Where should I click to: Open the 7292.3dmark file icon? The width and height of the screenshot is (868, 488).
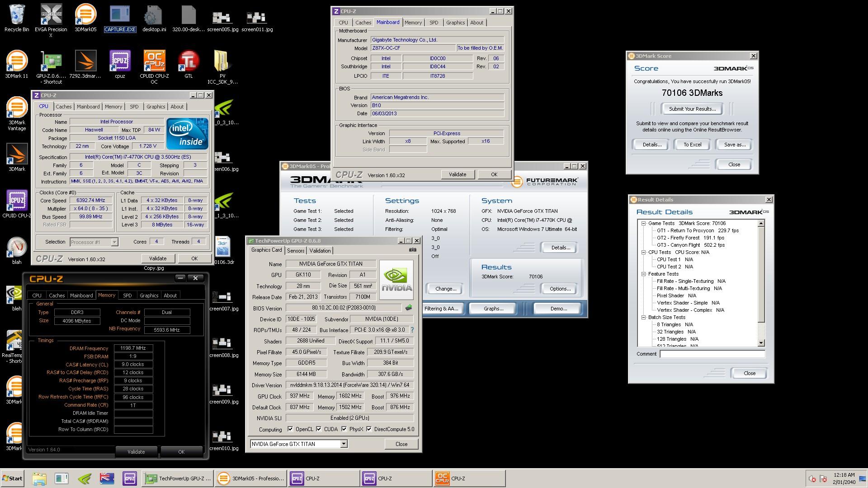pyautogui.click(x=85, y=65)
